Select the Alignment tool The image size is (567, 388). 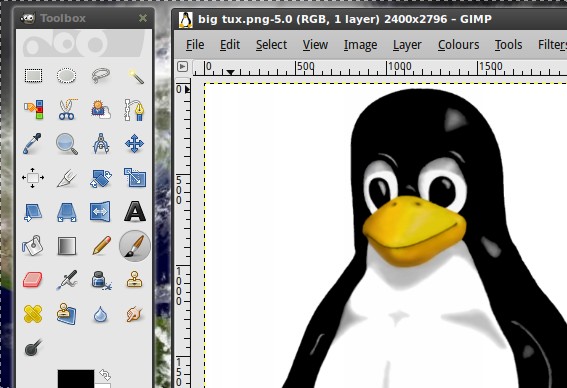coord(33,178)
